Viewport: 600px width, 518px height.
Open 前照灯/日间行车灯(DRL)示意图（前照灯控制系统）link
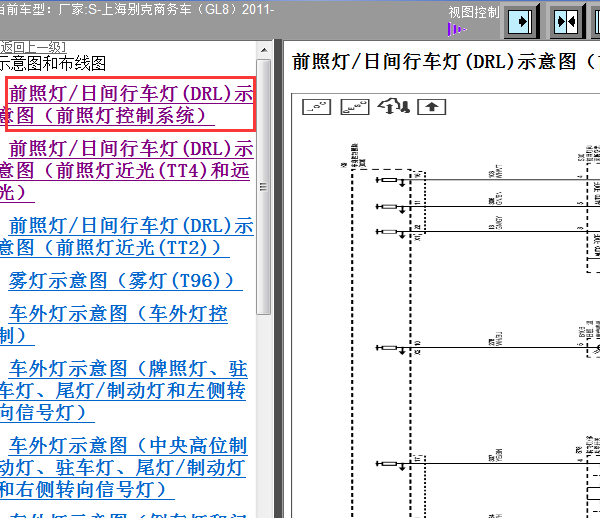(126, 104)
